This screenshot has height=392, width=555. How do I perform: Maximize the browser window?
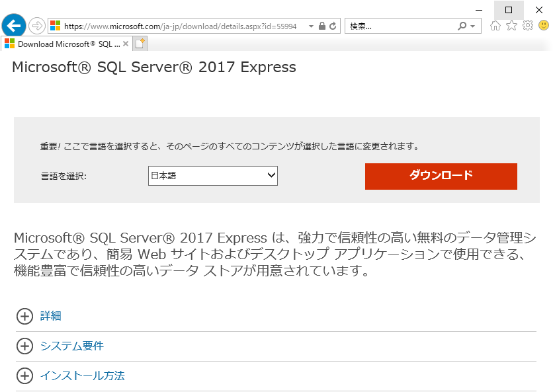coord(509,10)
